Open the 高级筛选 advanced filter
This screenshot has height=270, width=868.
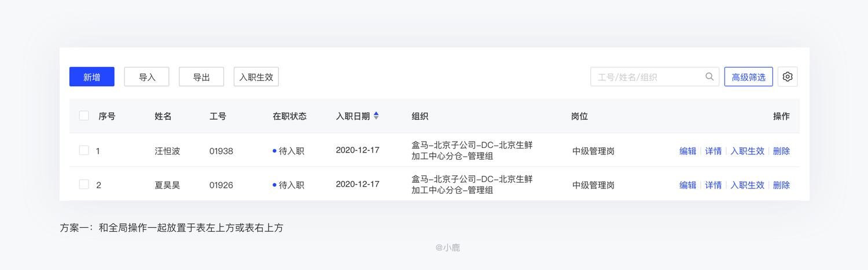[x=748, y=77]
